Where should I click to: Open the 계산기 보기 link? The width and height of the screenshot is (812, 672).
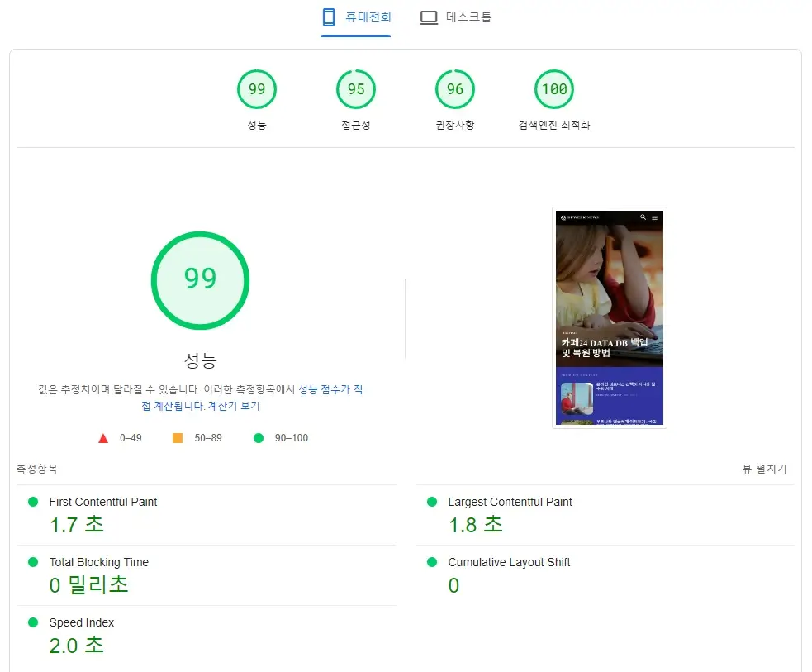[x=234, y=406]
